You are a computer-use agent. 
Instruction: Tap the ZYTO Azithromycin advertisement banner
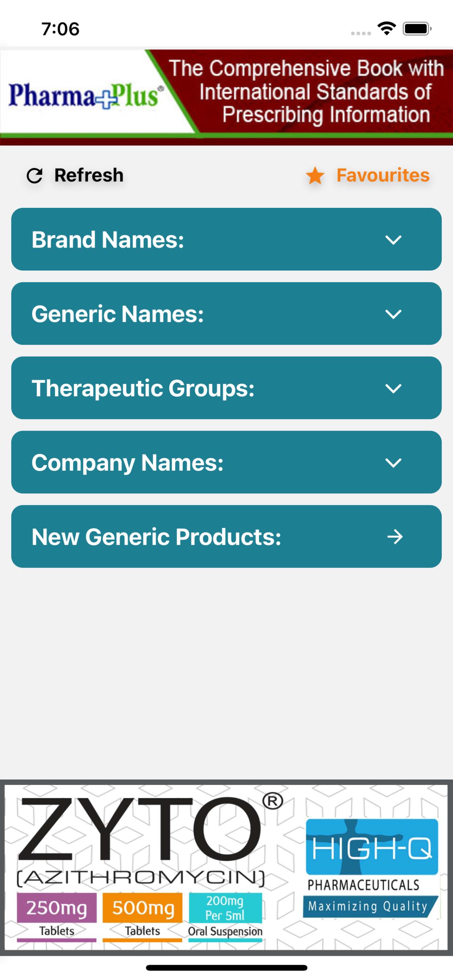coord(226,868)
